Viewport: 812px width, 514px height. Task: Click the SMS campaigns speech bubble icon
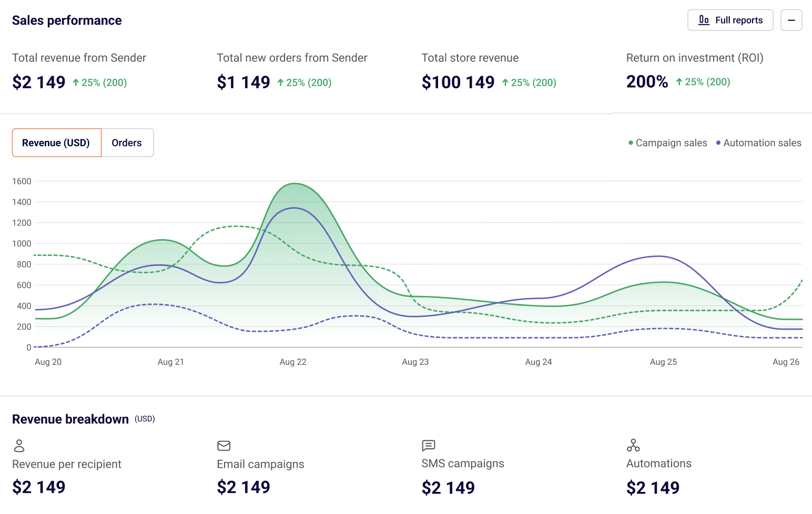click(429, 446)
